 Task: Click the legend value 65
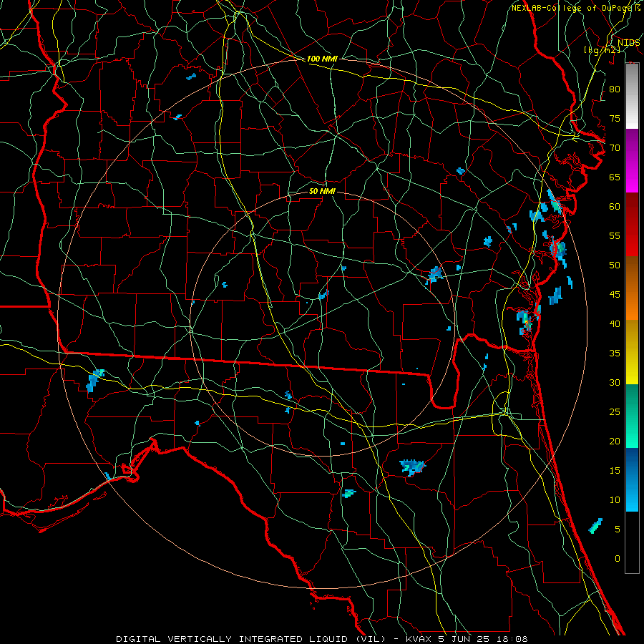pos(615,177)
